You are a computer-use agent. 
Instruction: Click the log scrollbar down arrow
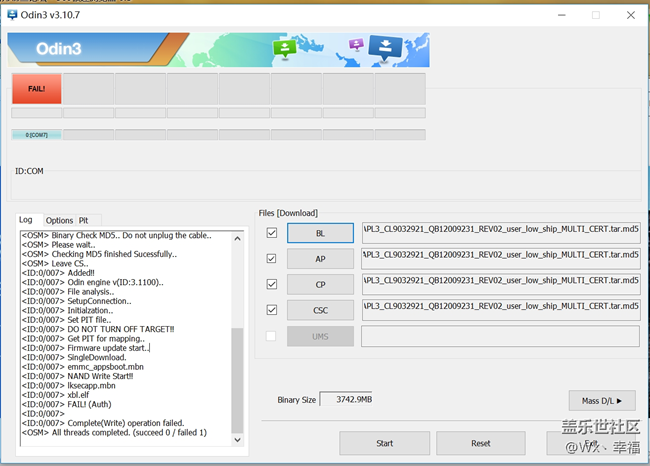238,440
